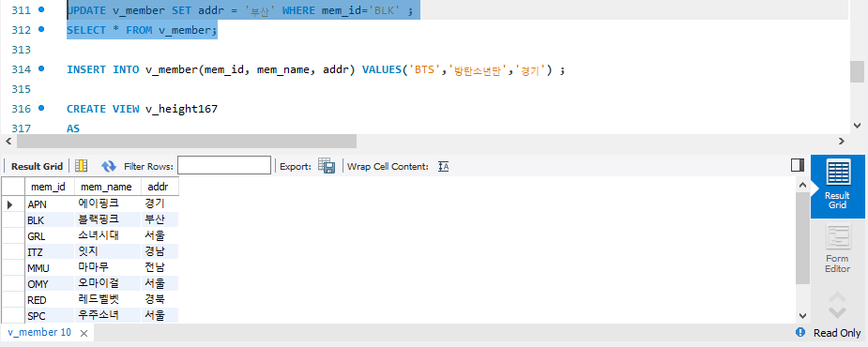The height and width of the screenshot is (347, 868).
Task: Select the 오마이걸 name cell
Action: [107, 284]
